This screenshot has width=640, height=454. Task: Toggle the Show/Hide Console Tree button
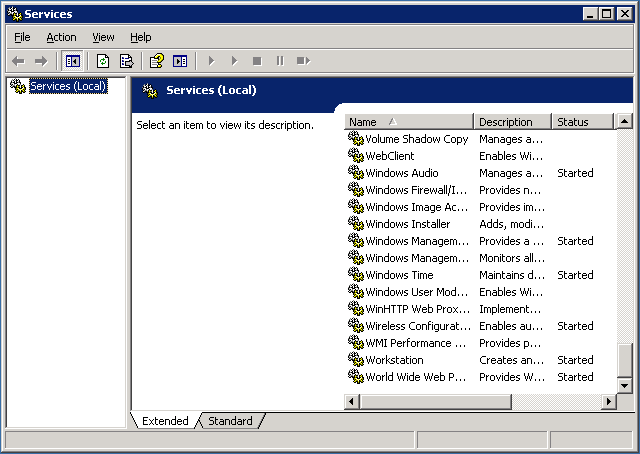point(73,61)
